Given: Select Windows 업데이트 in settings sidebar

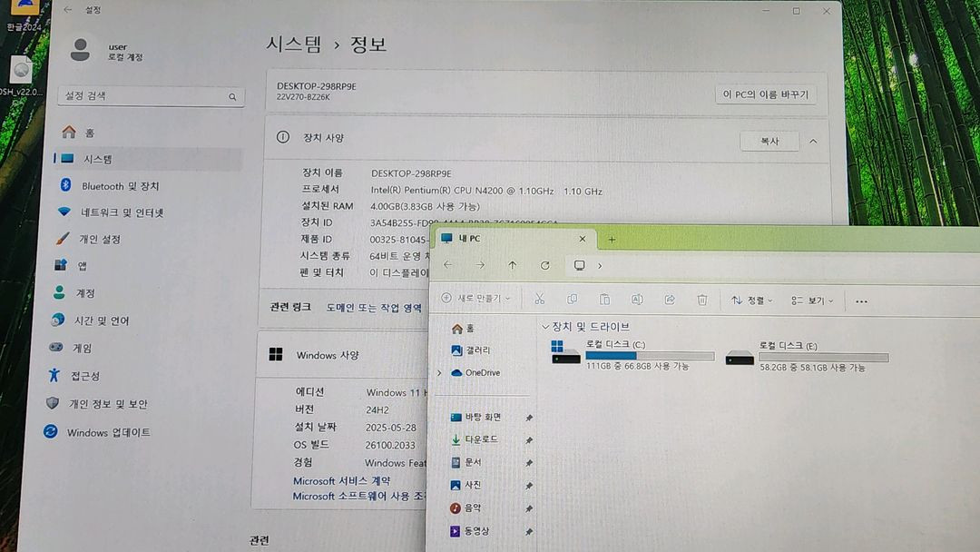Looking at the screenshot, I should [x=108, y=432].
